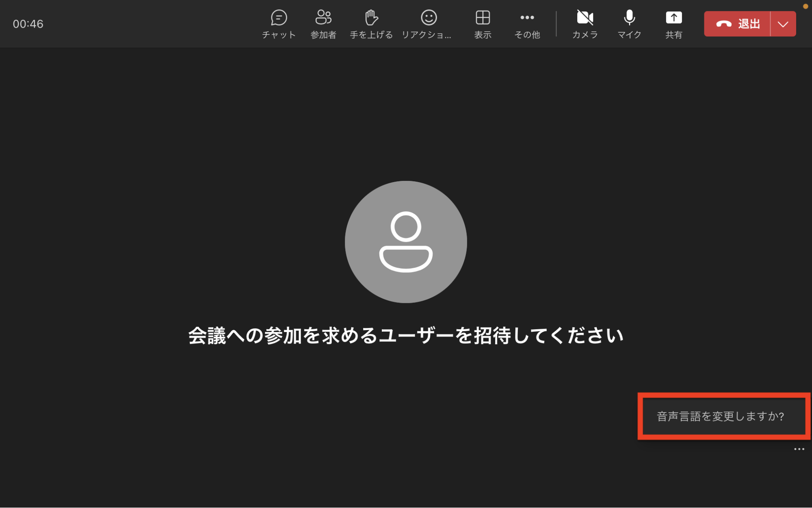Image resolution: width=812 pixels, height=508 pixels.
Task: Mute マイク (Microphone)
Action: pos(629,24)
